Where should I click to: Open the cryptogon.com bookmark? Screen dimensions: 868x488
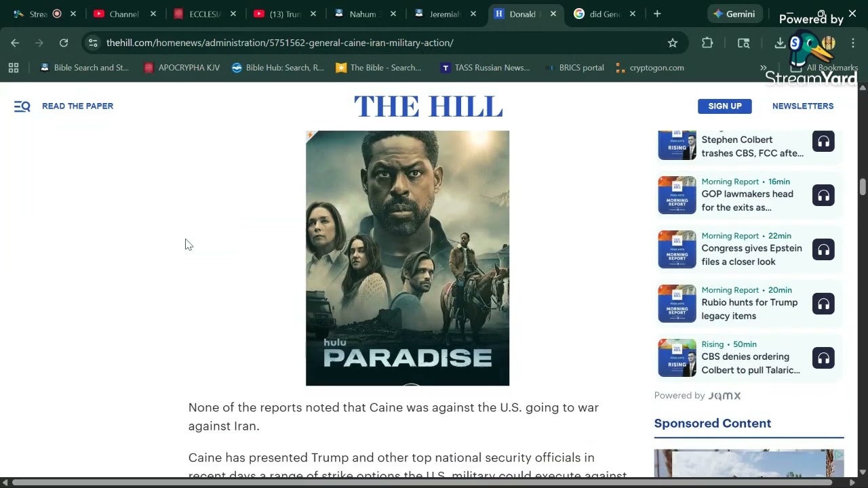(650, 68)
